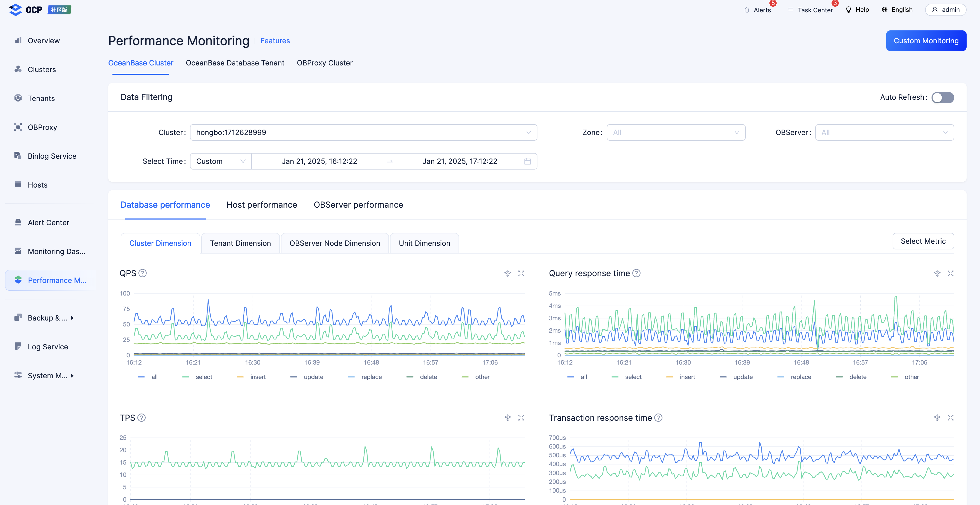Open the Features link

coord(275,41)
